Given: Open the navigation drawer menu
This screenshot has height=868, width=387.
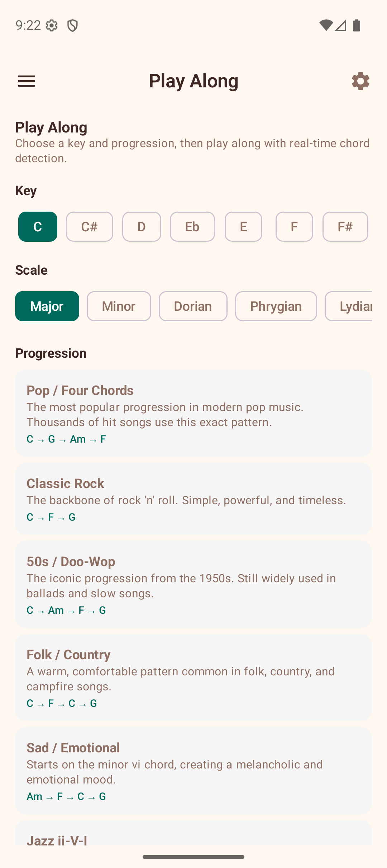Looking at the screenshot, I should coord(27,81).
